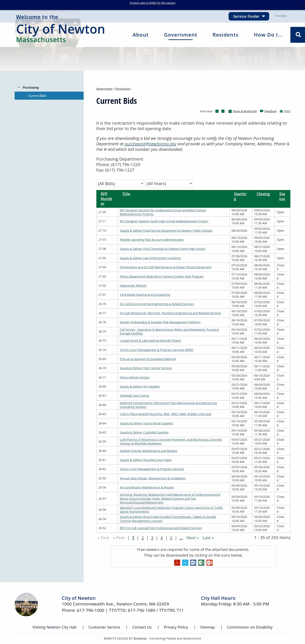Go to page 5 of bids
This screenshot has width=305, height=644.
pyautogui.click(x=171, y=538)
